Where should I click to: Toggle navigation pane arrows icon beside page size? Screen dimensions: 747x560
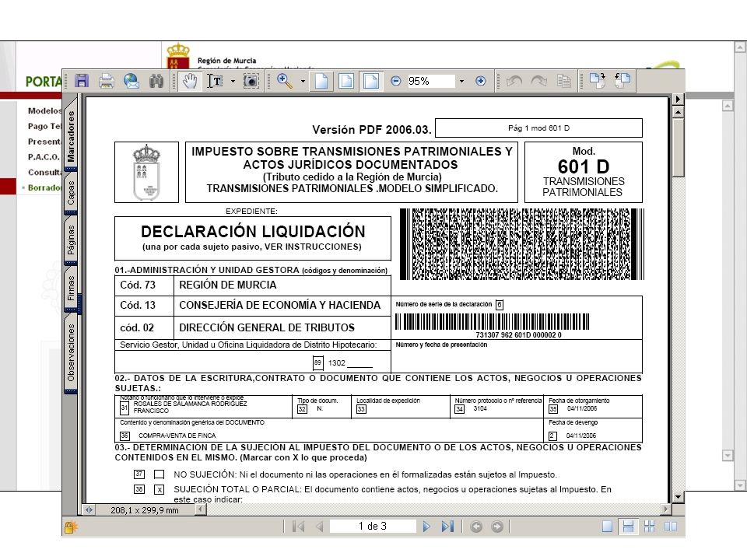89,509
